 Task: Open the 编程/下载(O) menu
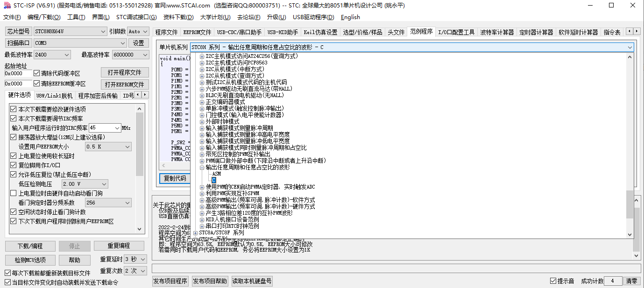44,17
